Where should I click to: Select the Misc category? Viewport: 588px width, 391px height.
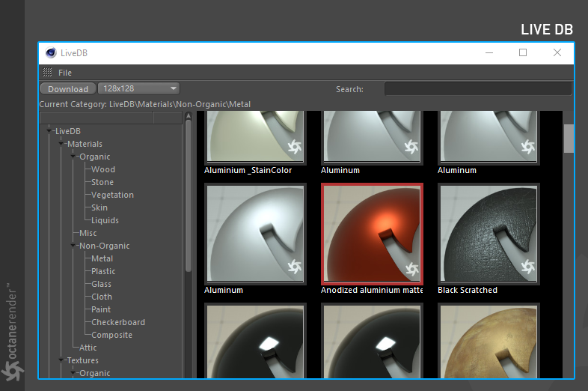click(x=88, y=233)
